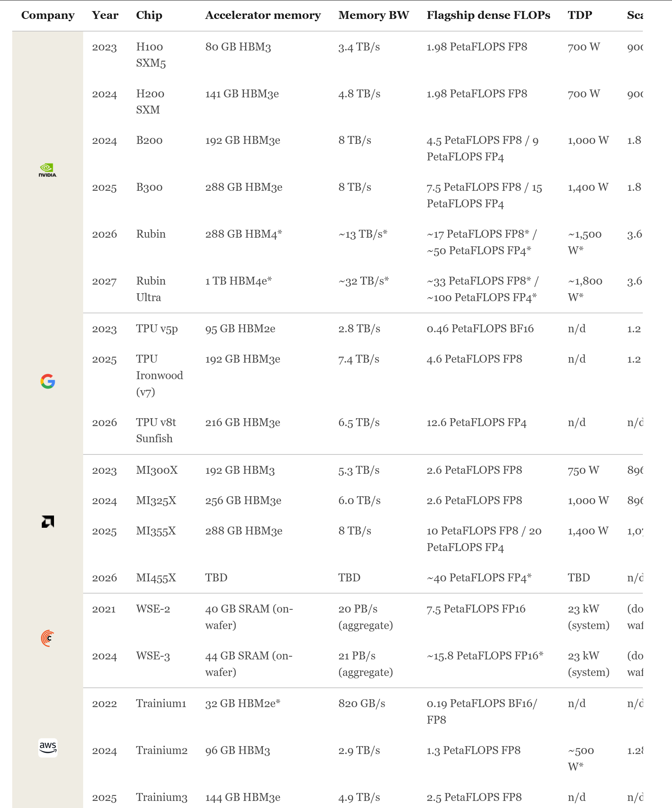
Task: Click the 1 TB HBM4e* memory cell
Action: click(x=238, y=281)
